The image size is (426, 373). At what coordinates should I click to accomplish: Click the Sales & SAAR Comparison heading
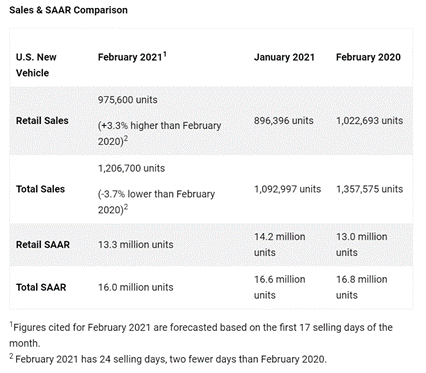click(x=68, y=10)
